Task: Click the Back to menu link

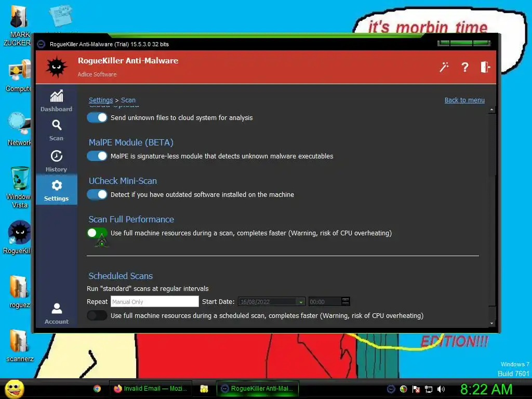Action: (464, 100)
